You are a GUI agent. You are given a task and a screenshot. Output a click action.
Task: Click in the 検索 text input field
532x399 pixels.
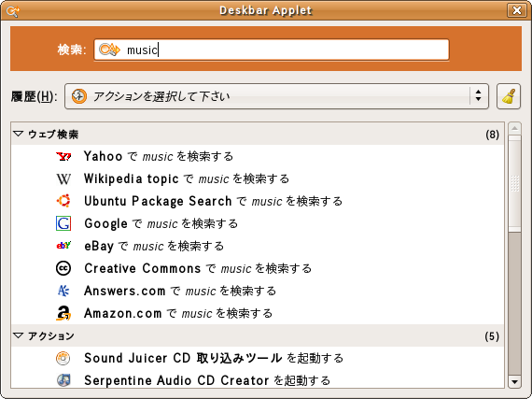[272, 50]
